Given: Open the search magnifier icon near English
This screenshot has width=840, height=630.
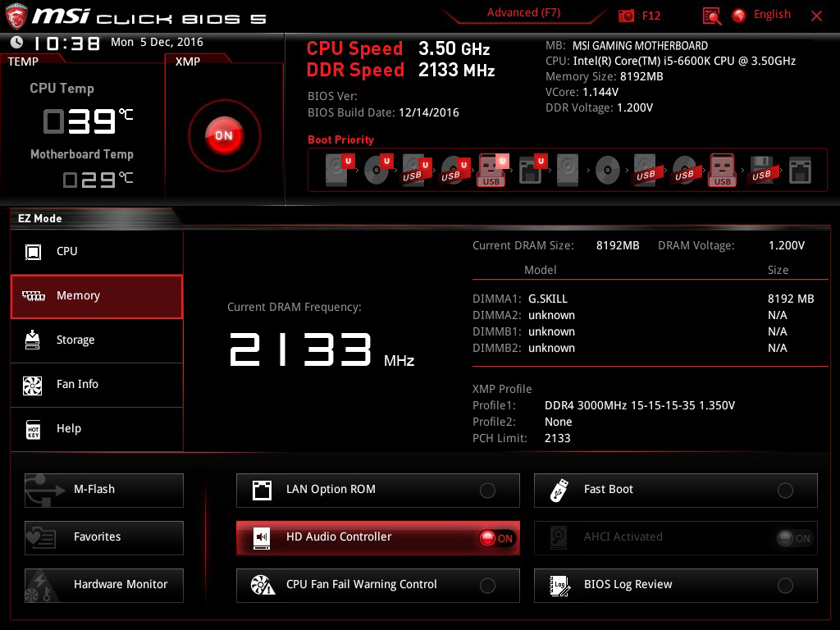Looking at the screenshot, I should coord(712,16).
